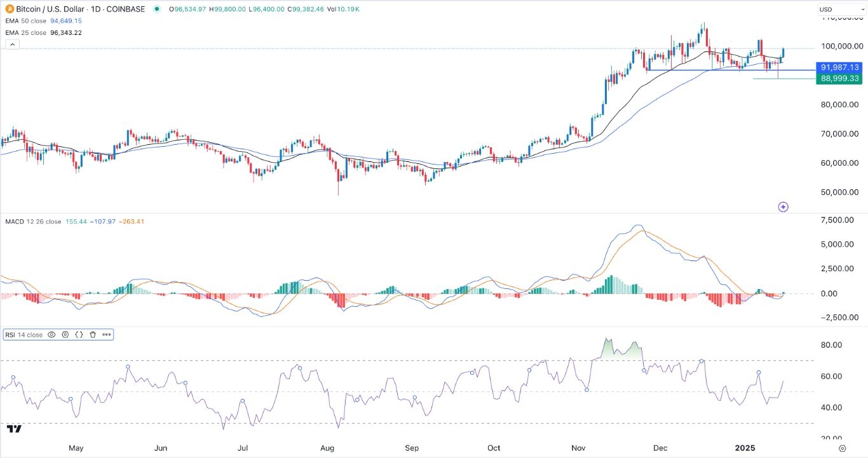Click the EMA 50 value 94,649.15

(67, 21)
